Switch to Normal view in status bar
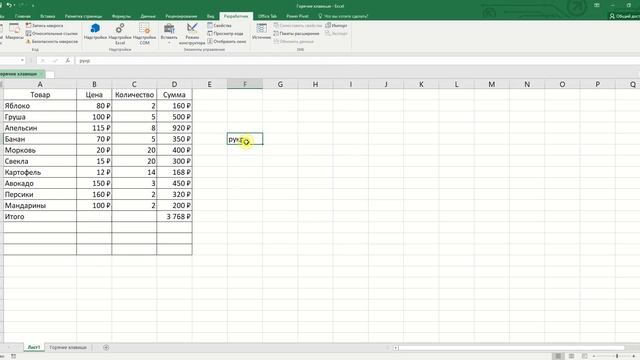The image size is (640, 360). [558, 356]
